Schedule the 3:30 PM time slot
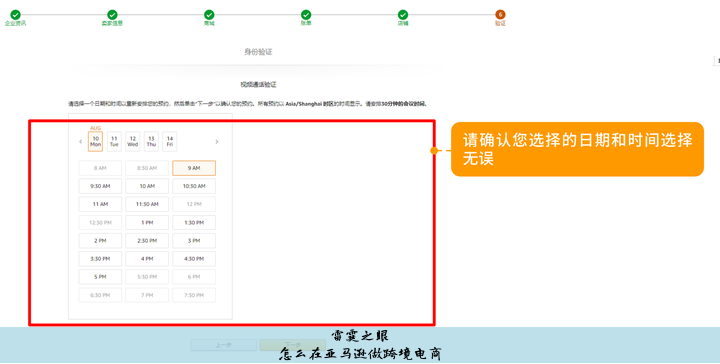The height and width of the screenshot is (364, 720). coord(100,259)
